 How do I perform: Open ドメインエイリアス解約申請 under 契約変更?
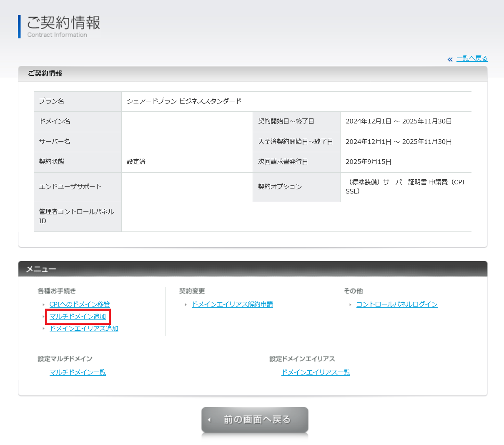[x=232, y=304]
